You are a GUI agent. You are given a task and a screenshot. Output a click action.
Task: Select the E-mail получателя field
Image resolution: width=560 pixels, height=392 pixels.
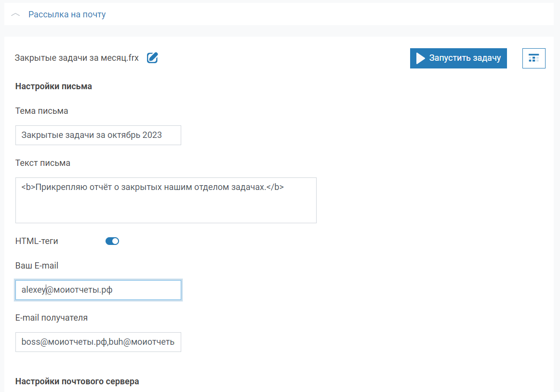(98, 342)
